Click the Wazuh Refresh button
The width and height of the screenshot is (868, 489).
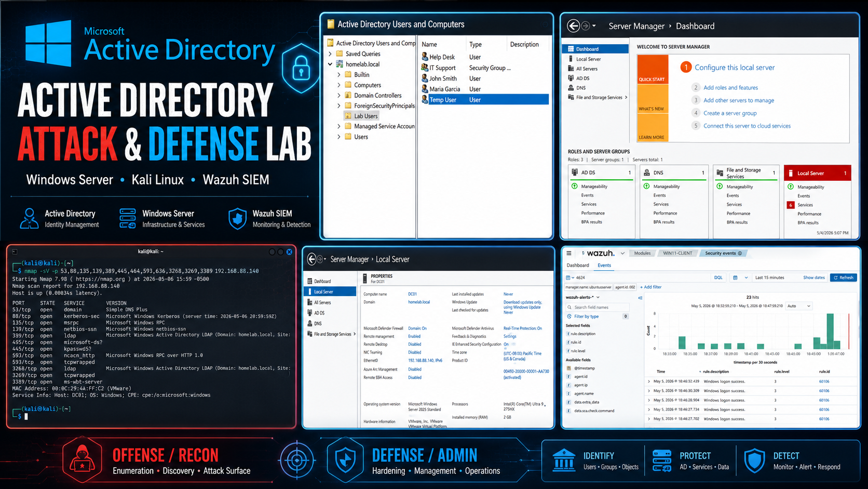click(844, 277)
